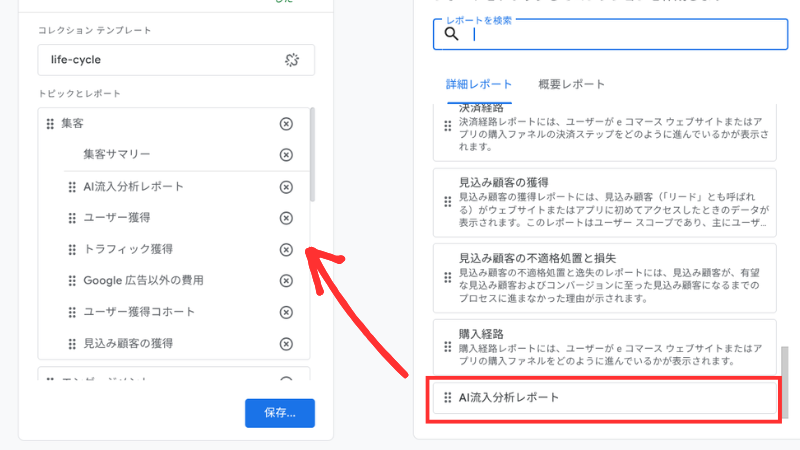The height and width of the screenshot is (450, 800).
Task: Delete Google 広告以外の費用 via X icon
Action: 286,281
